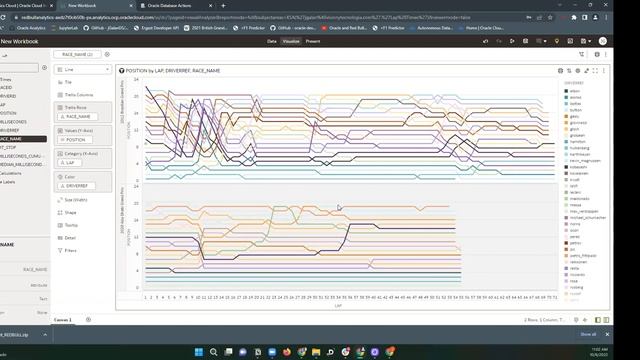
Task: Bookmark this page with star icon
Action: tap(550, 18)
